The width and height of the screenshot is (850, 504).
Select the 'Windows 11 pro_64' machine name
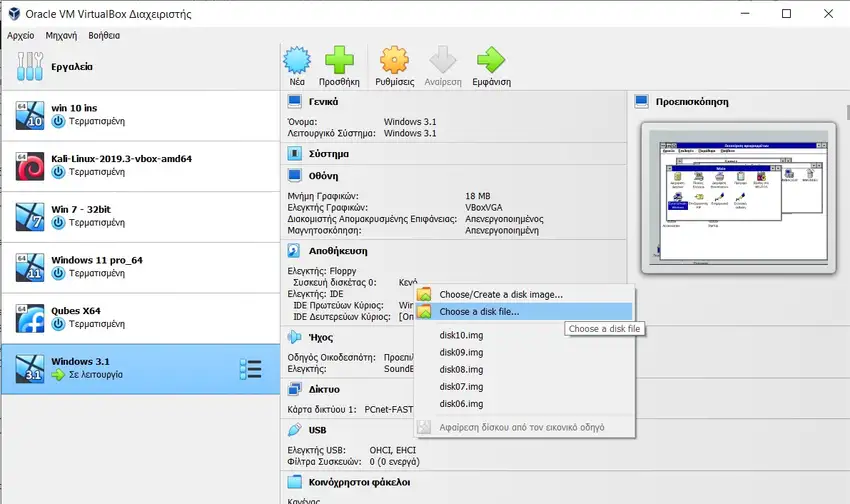pos(97,260)
